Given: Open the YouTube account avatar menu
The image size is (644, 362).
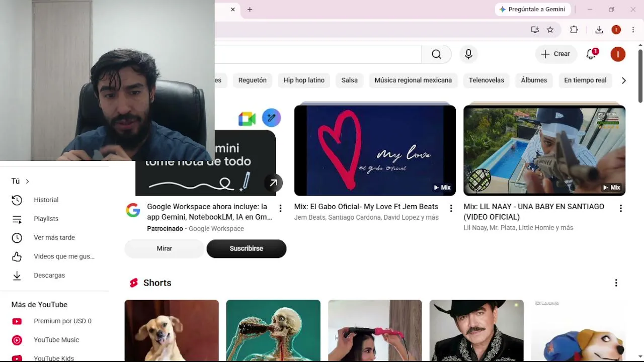Looking at the screenshot, I should pos(618,54).
